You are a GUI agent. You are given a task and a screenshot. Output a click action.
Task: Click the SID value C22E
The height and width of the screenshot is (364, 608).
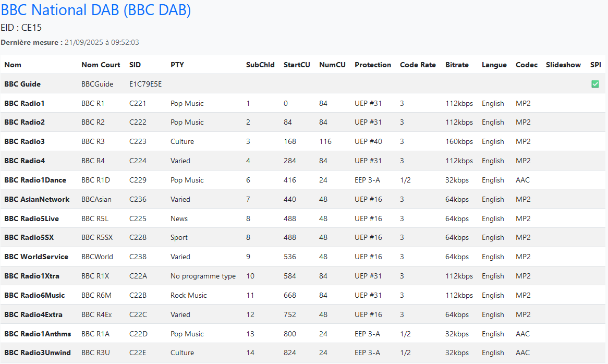[138, 353]
